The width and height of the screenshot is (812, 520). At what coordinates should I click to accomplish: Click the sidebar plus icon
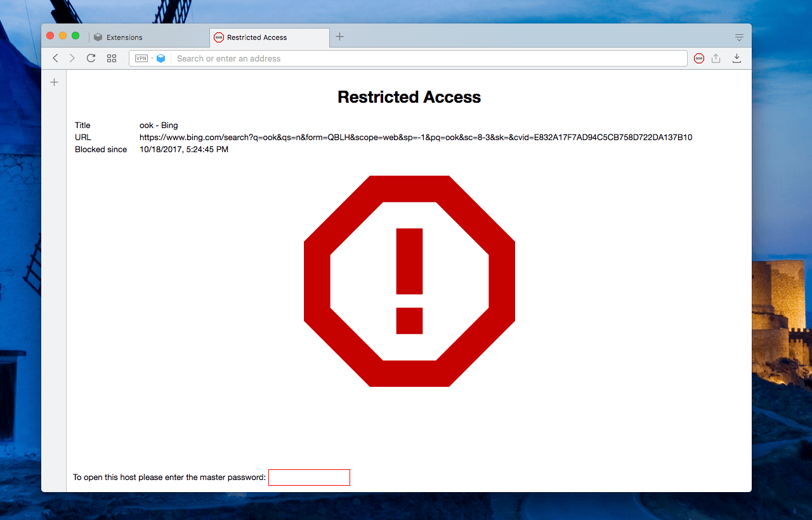(54, 82)
